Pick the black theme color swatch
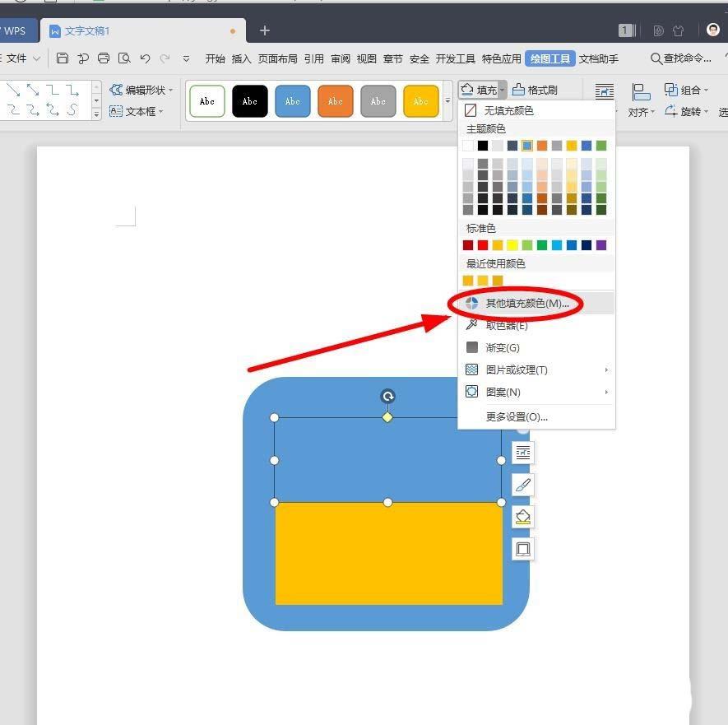Image resolution: width=728 pixels, height=725 pixels. tap(483, 146)
